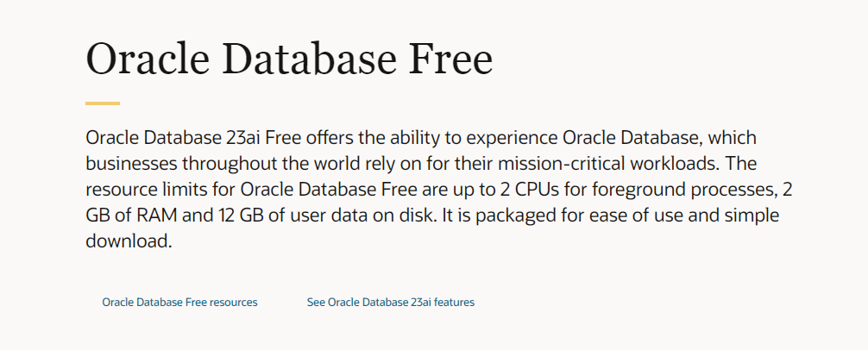868x350 pixels.
Task: Click the word "Free" in the heading
Action: click(453, 60)
